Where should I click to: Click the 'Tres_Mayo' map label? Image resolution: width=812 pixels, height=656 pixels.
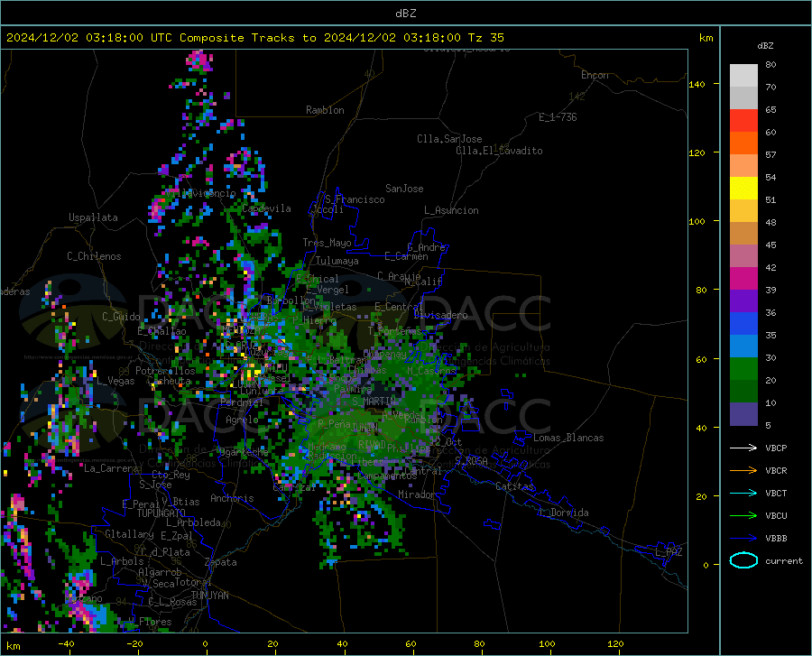click(327, 243)
